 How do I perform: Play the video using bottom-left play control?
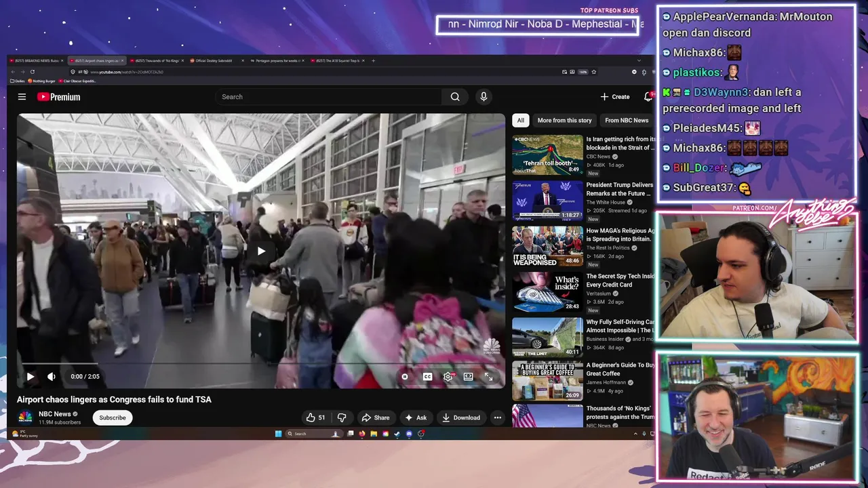pos(31,377)
